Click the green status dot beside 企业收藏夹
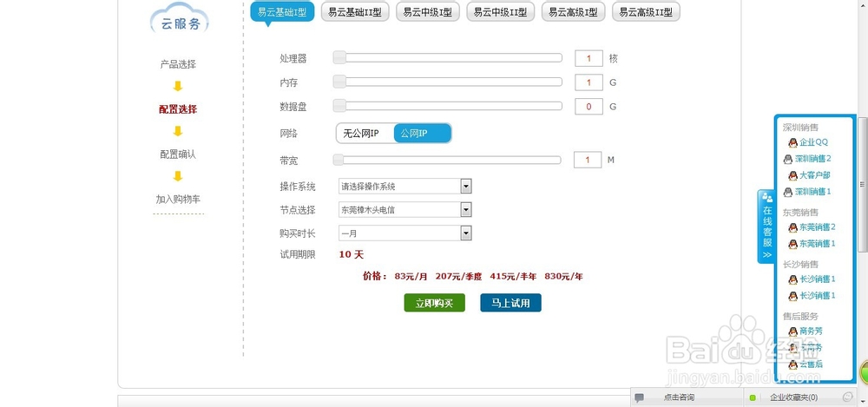Image resolution: width=868 pixels, height=407 pixels. coord(753,397)
